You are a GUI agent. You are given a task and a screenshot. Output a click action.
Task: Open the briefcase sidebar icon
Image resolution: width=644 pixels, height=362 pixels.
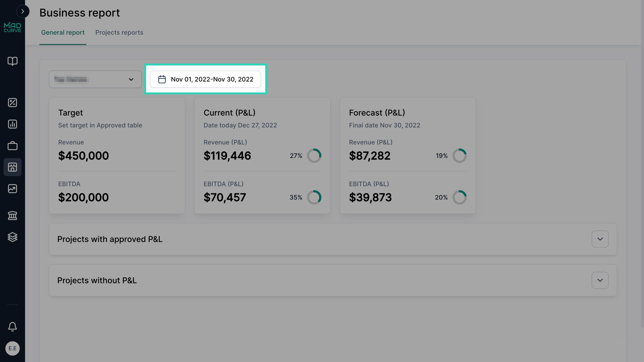coord(12,146)
